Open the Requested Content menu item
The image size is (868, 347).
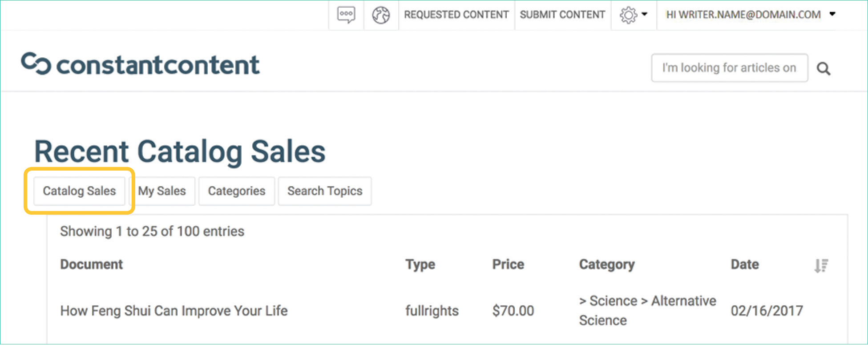[456, 15]
